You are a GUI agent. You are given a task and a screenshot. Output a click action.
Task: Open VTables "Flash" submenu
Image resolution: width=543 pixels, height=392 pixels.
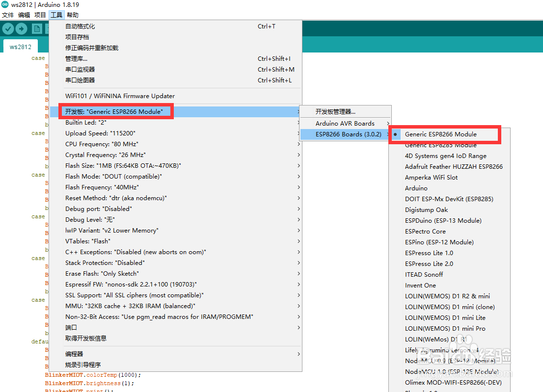(x=176, y=241)
